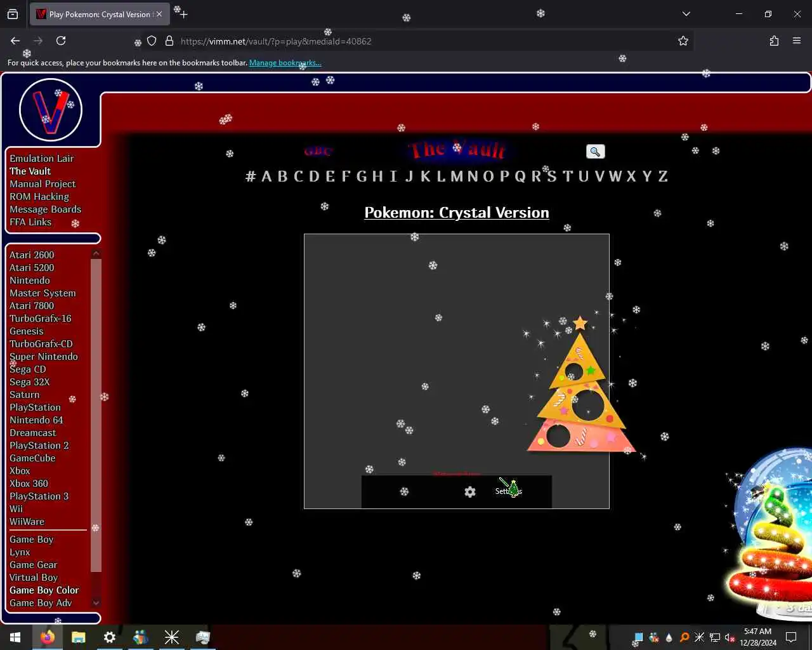This screenshot has height=650, width=812.
Task: Open the list all tabs dropdown
Action: click(686, 14)
